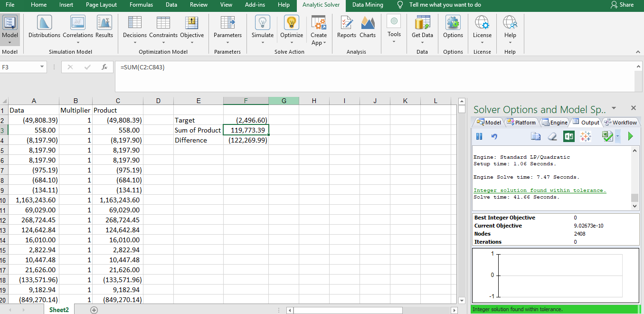Open the Model button in the ribbon

coord(10,29)
